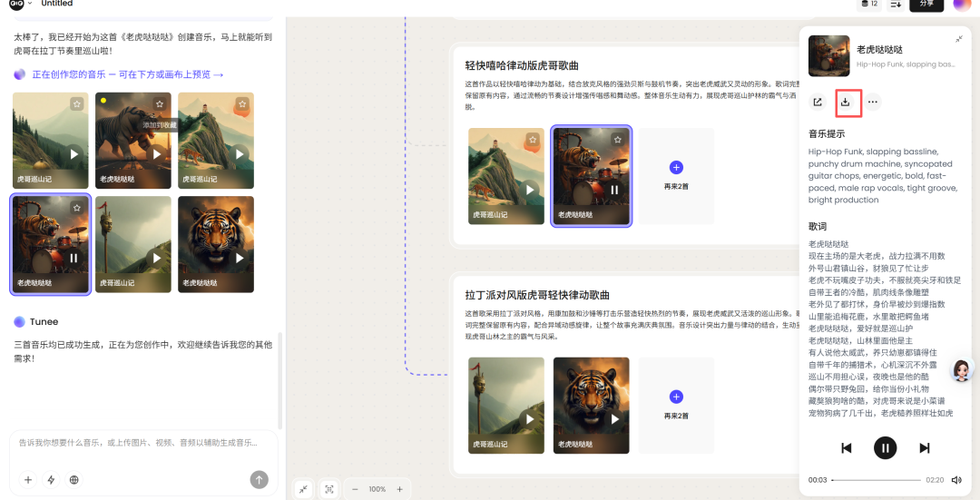Star the playing 老虎哒哒哒 drum tiger card in chat
Viewport: 980px width, 500px height.
coord(77,208)
